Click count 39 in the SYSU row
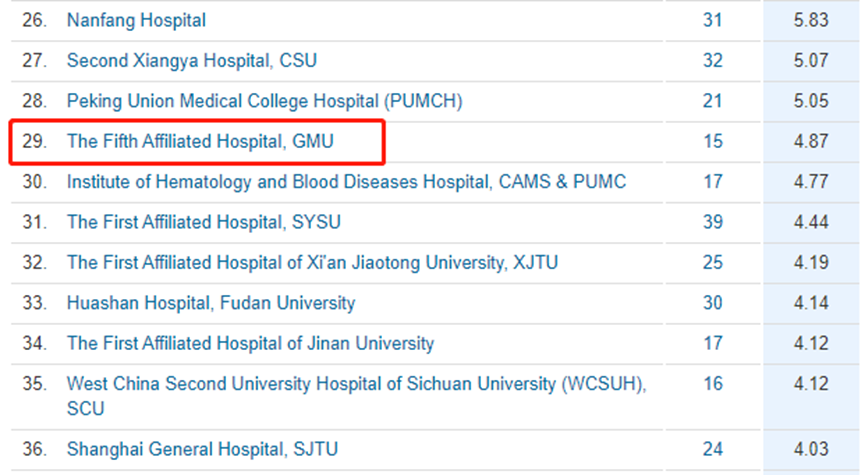The width and height of the screenshot is (865, 475). [x=712, y=222]
